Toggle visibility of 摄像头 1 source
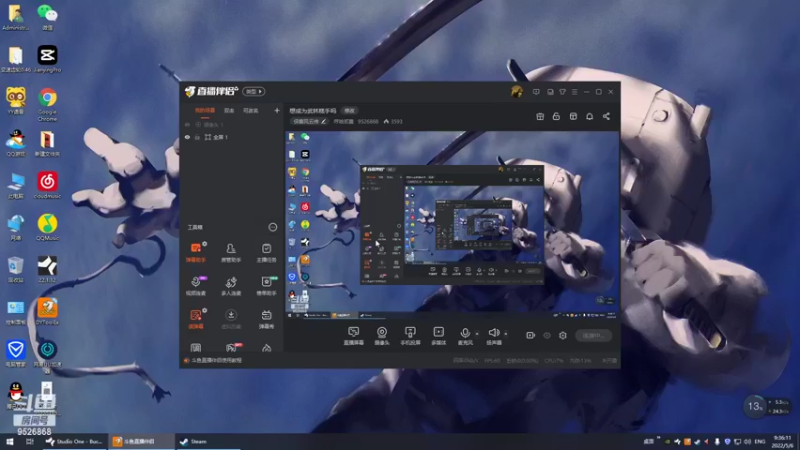The image size is (800, 450). tap(187, 124)
